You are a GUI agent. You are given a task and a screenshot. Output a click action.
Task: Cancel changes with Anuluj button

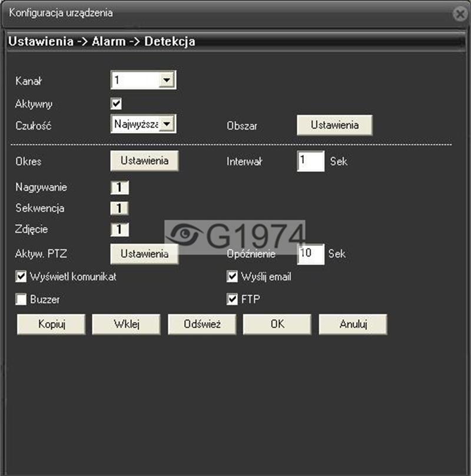pos(353,324)
